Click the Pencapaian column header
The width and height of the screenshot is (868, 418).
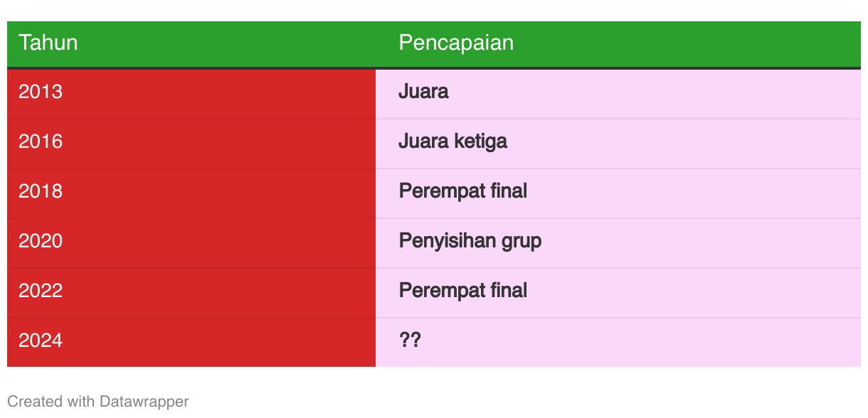pos(618,44)
